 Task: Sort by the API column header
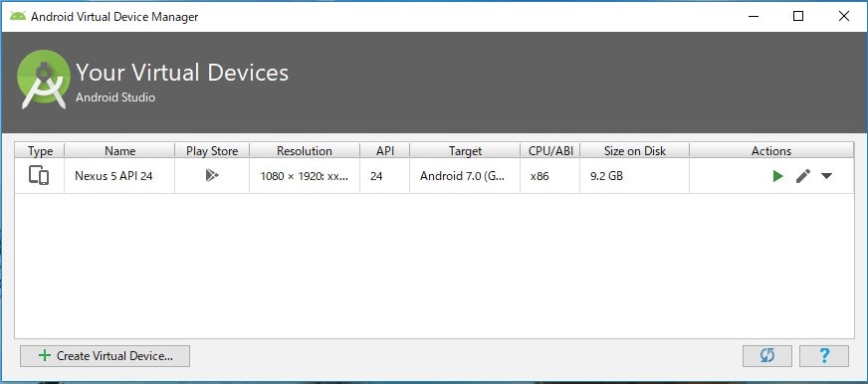pyautogui.click(x=385, y=150)
